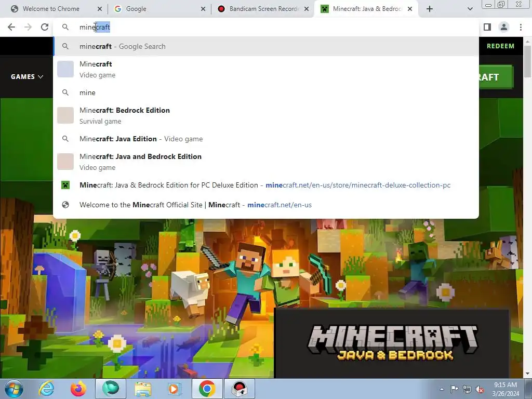Click the green Get Minecraft button
This screenshot has height=399, width=532.
tap(496, 77)
